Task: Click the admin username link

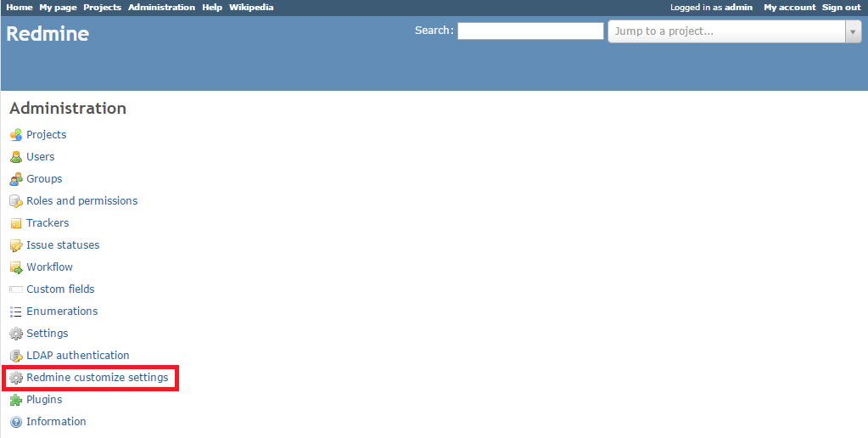Action: 738,7
